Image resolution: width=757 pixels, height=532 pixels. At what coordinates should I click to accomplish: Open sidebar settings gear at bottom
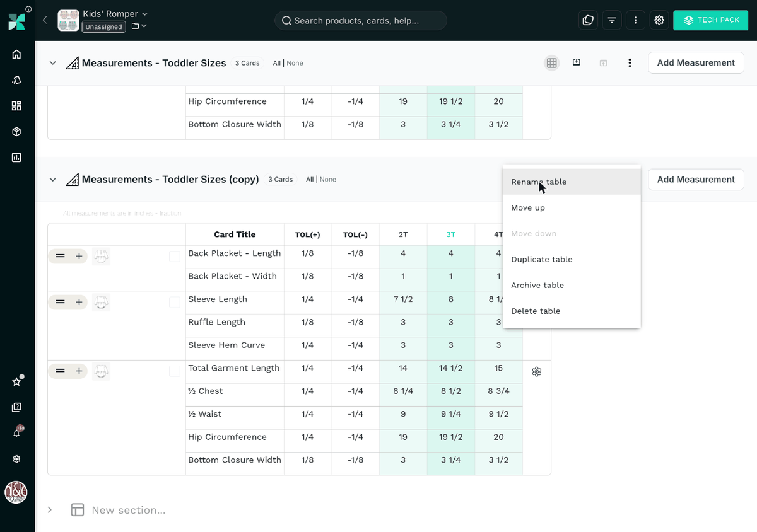tap(17, 459)
